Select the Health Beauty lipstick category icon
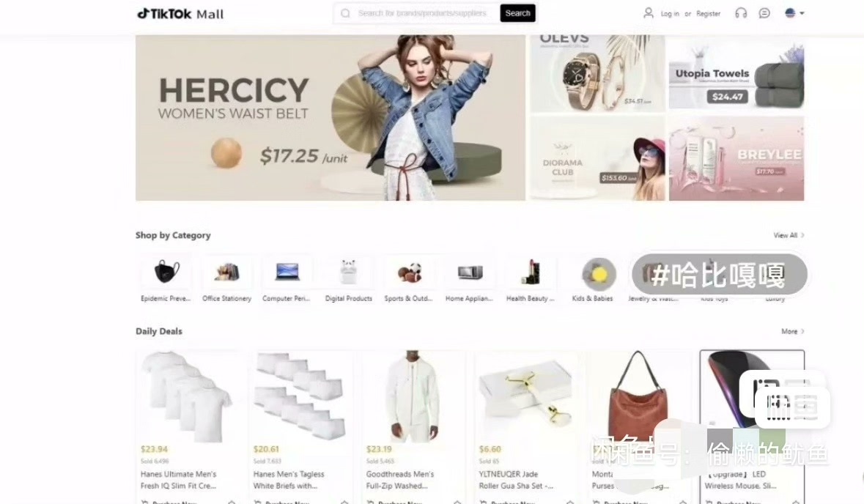 [530, 272]
